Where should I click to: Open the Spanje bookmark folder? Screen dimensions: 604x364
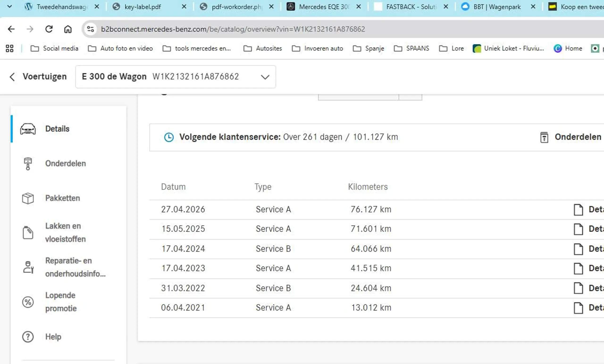369,49
